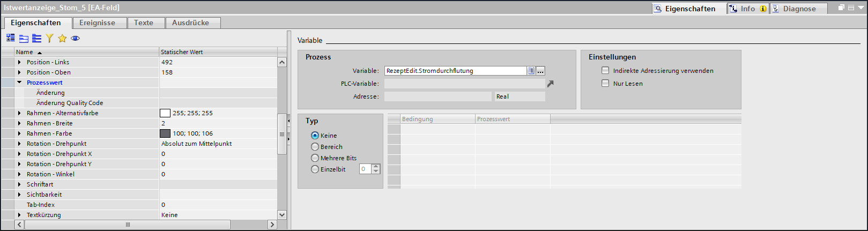868x231 pixels.
Task: Expand the Rotation - Winkel row
Action: [x=19, y=174]
